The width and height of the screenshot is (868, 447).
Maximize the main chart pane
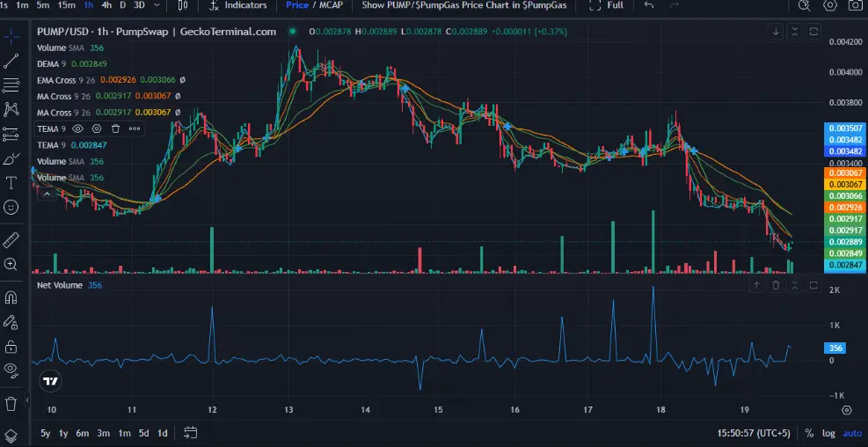(813, 32)
